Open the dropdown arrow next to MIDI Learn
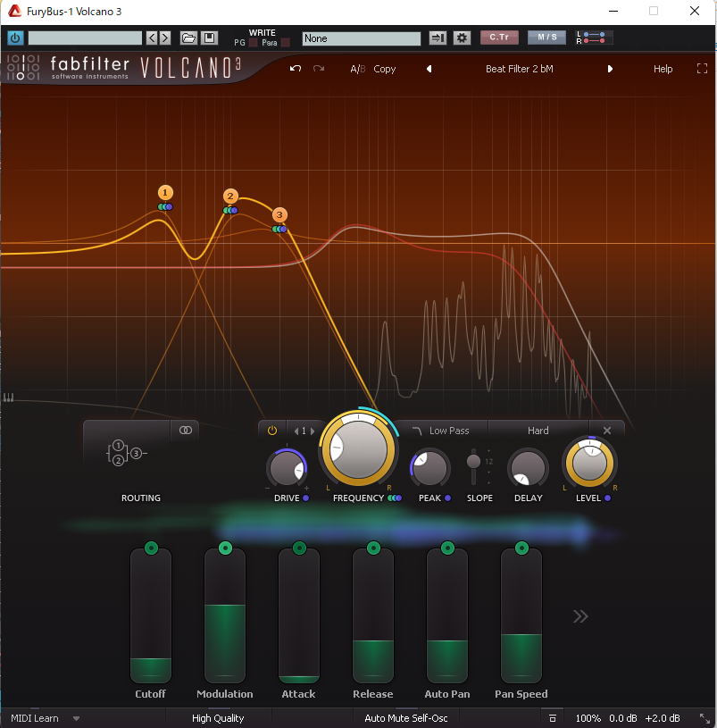The width and height of the screenshot is (717, 728). coord(76,719)
